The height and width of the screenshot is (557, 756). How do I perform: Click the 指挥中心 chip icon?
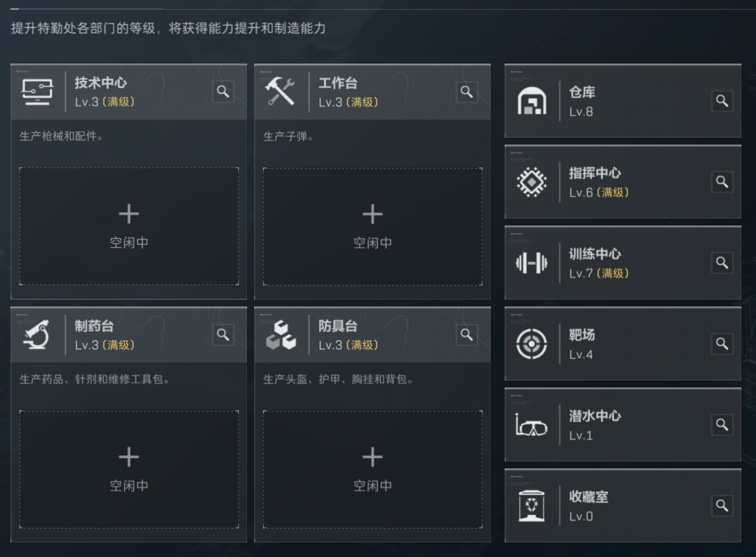[x=532, y=182]
